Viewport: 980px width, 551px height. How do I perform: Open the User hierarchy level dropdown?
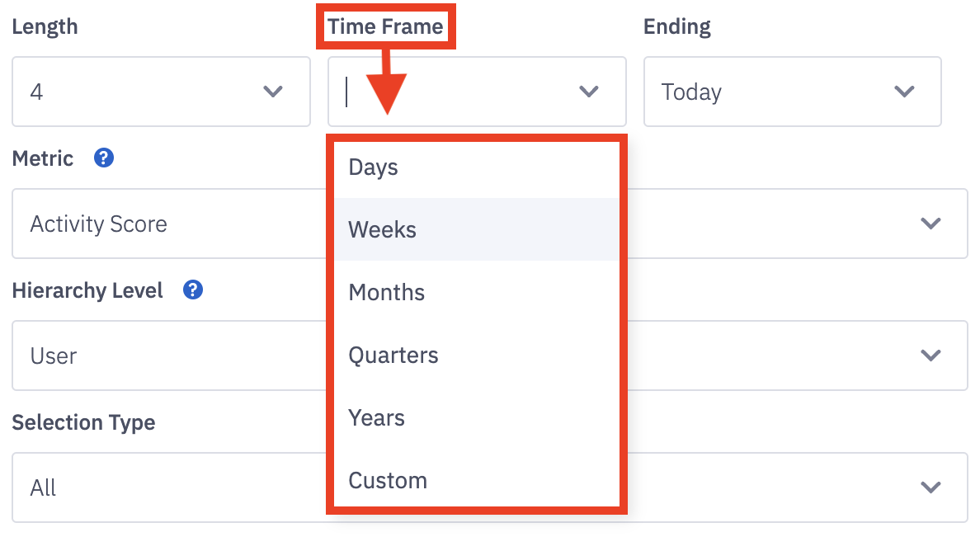pyautogui.click(x=490, y=356)
